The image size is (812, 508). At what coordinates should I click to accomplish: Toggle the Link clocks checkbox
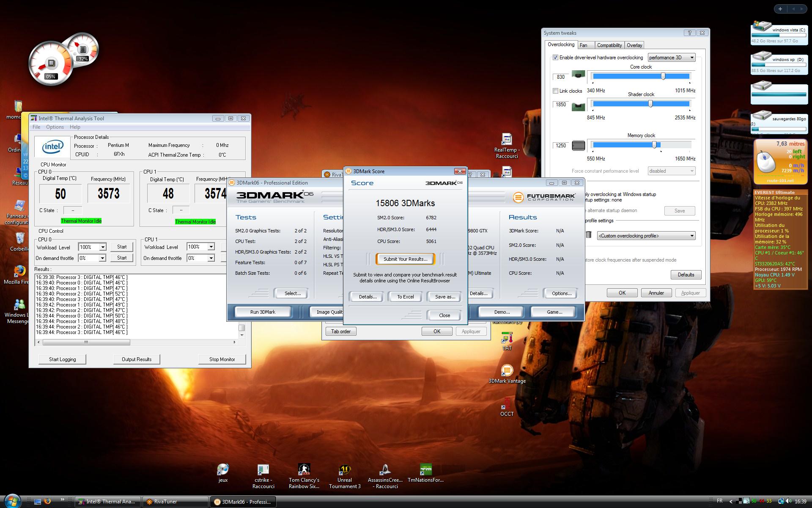click(555, 91)
